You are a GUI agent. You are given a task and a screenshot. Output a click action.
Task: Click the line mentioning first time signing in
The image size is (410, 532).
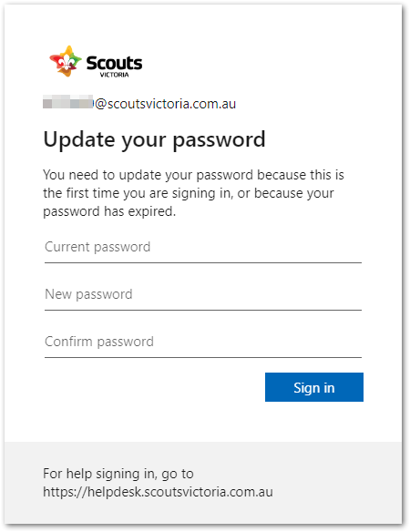coord(189,193)
